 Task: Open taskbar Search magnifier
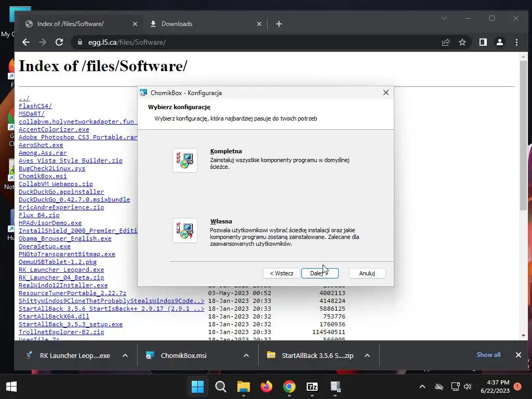click(x=220, y=387)
